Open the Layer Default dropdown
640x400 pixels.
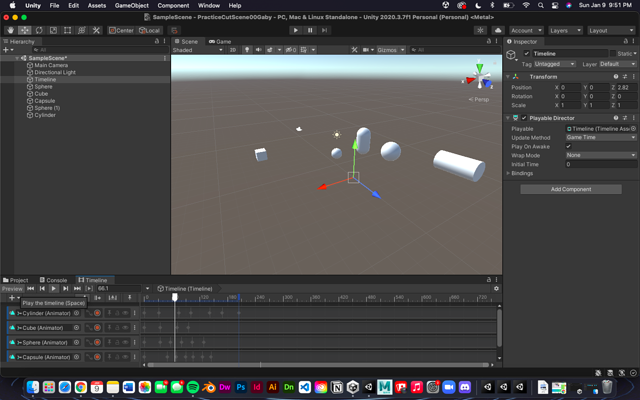(618, 64)
